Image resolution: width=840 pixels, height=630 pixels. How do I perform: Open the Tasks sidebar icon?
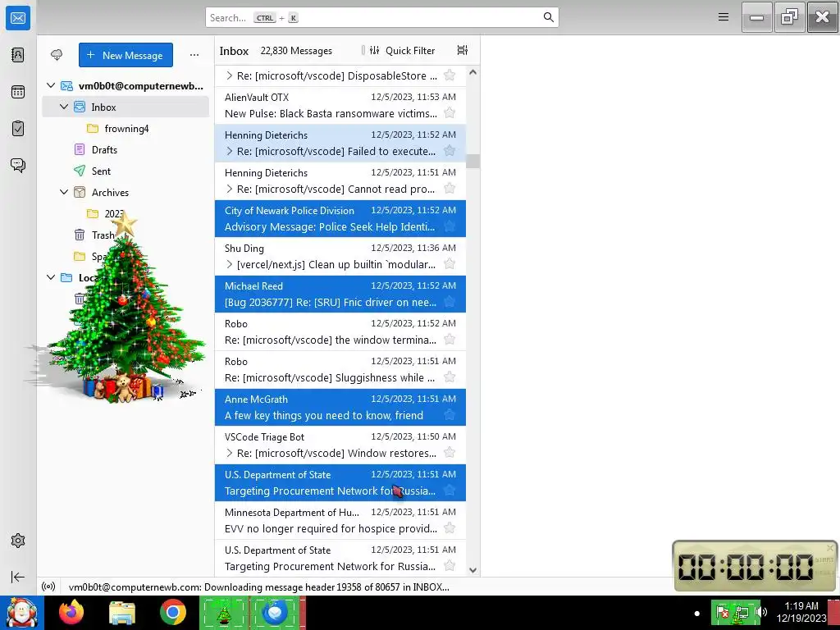click(x=18, y=129)
